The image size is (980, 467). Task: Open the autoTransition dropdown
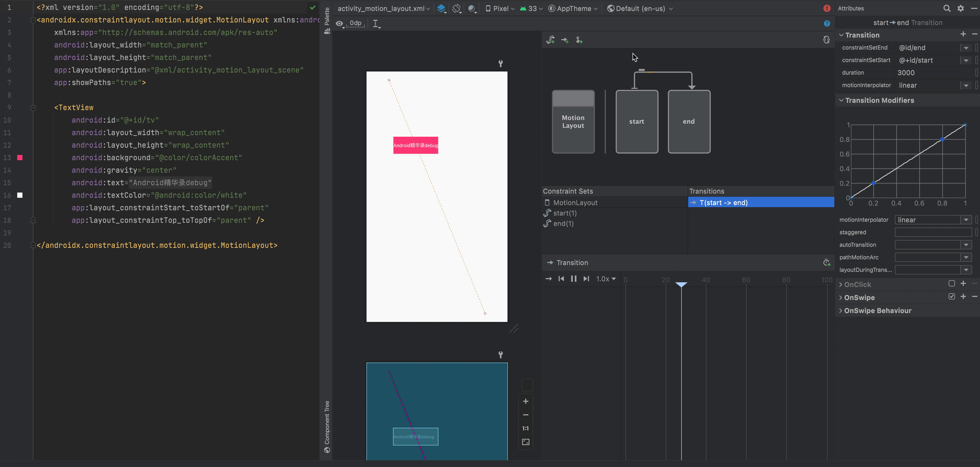(966, 245)
